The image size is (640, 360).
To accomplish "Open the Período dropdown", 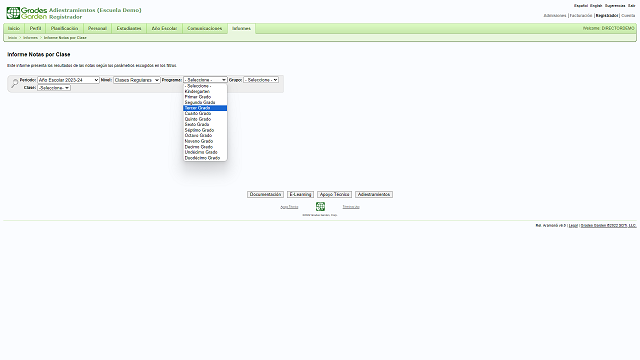I will pos(68,80).
